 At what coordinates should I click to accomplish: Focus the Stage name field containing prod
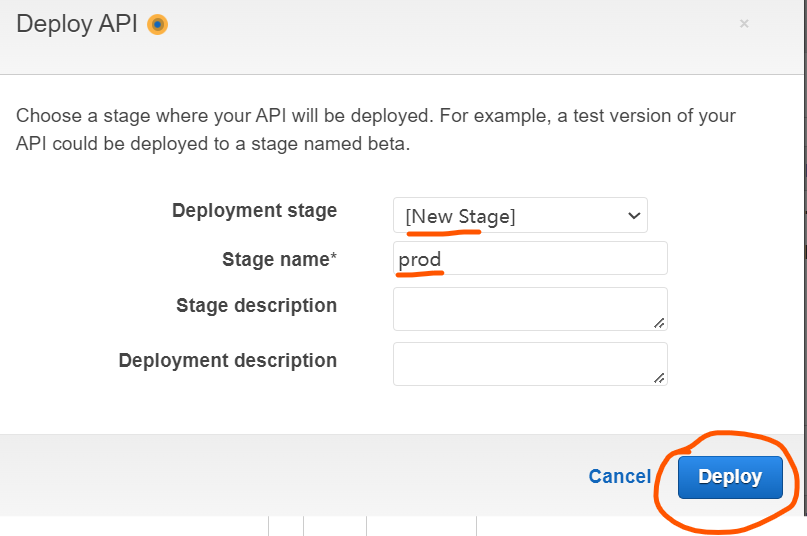[530, 258]
